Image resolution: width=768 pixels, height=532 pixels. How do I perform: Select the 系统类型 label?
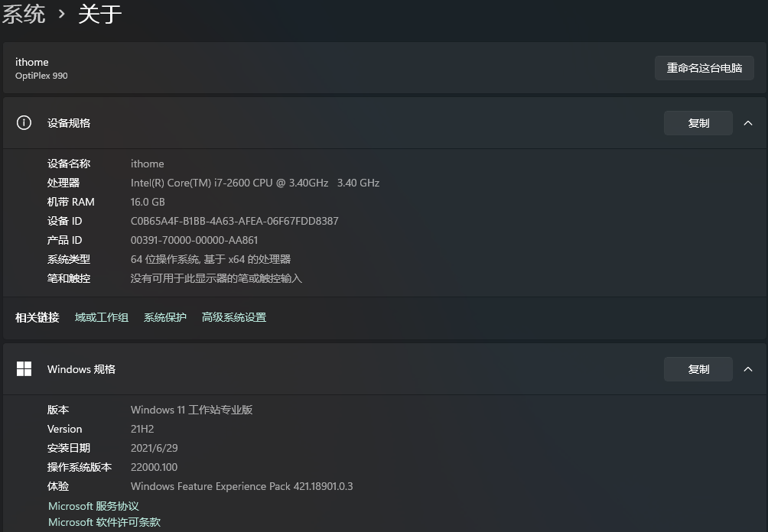pyautogui.click(x=69, y=259)
